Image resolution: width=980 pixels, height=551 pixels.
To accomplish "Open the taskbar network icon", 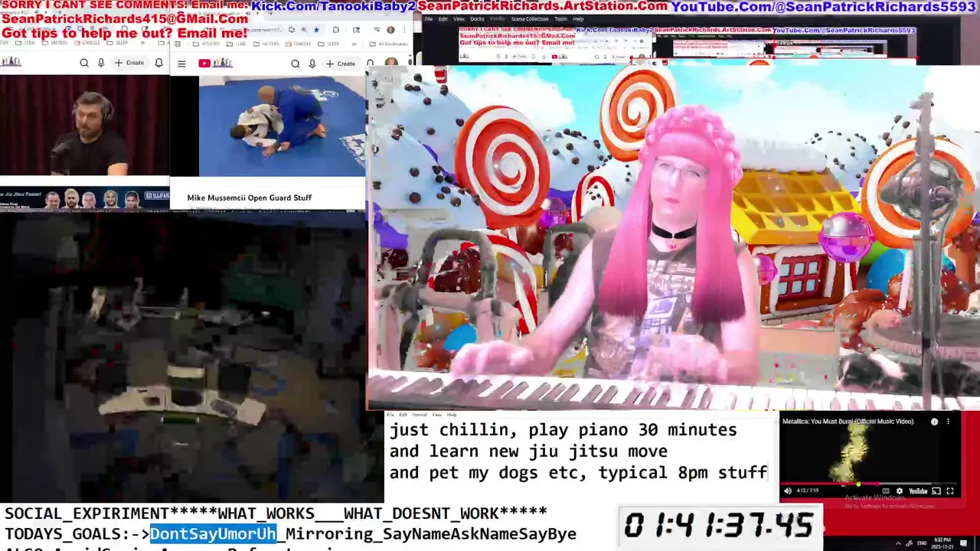I will click(909, 543).
